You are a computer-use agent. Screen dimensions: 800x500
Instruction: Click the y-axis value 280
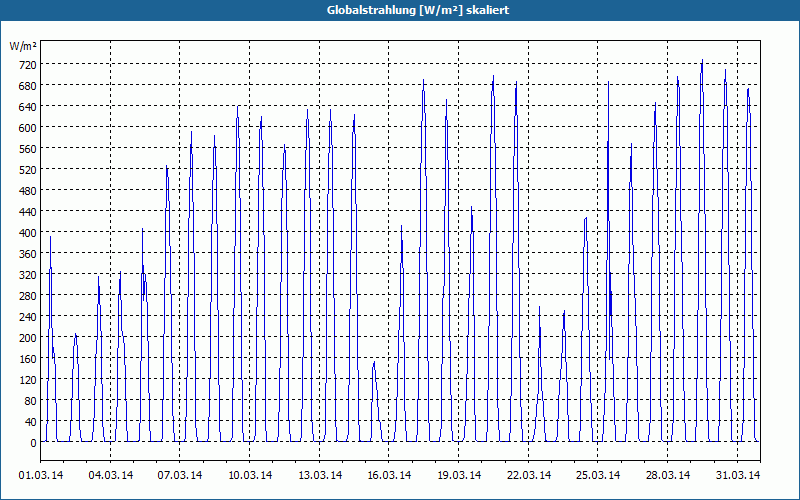tap(28, 296)
